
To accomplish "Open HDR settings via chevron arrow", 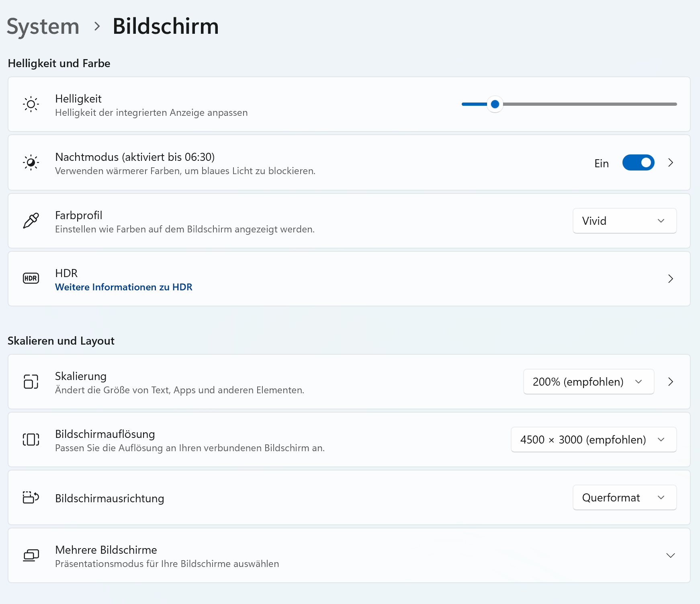I will [670, 279].
